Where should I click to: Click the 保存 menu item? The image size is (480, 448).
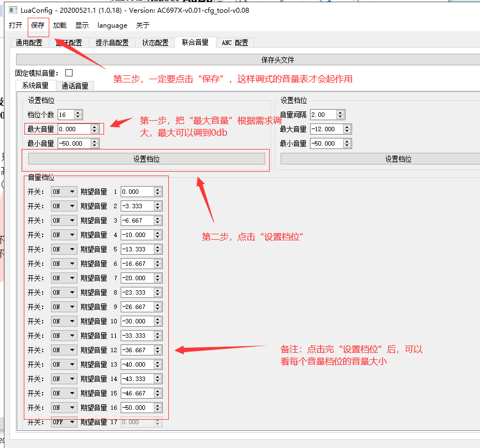pyautogui.click(x=38, y=25)
